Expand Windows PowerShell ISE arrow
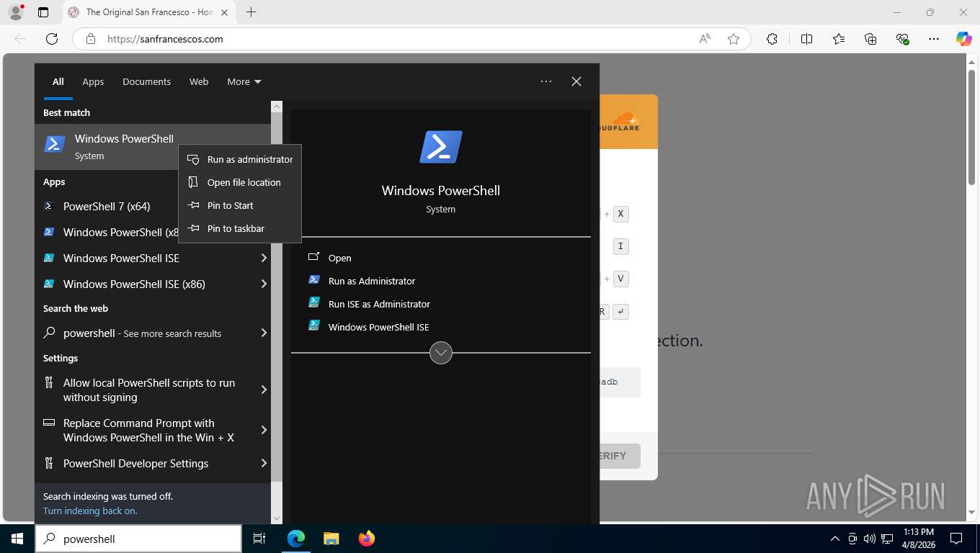The height and width of the screenshot is (553, 980). [x=264, y=258]
